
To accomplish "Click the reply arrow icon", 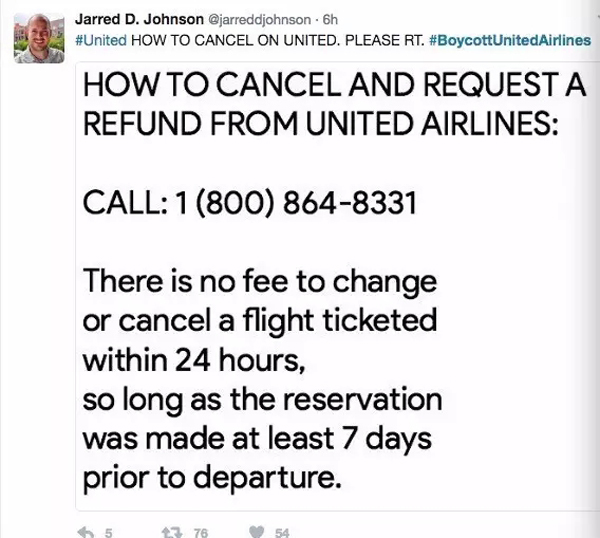I will pos(86,533).
